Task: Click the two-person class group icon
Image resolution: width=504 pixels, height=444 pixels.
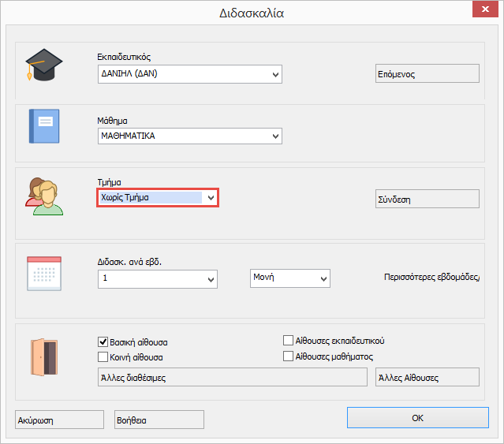Action: coord(44,196)
